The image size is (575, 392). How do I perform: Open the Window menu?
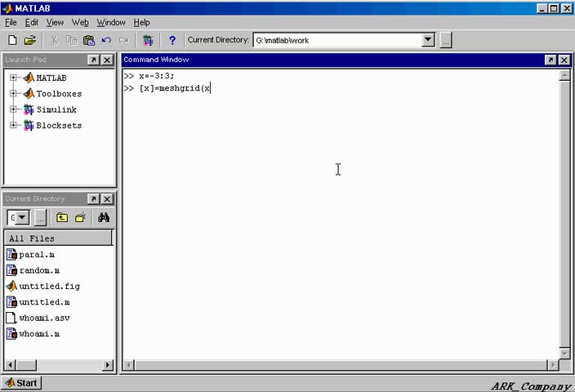111,22
